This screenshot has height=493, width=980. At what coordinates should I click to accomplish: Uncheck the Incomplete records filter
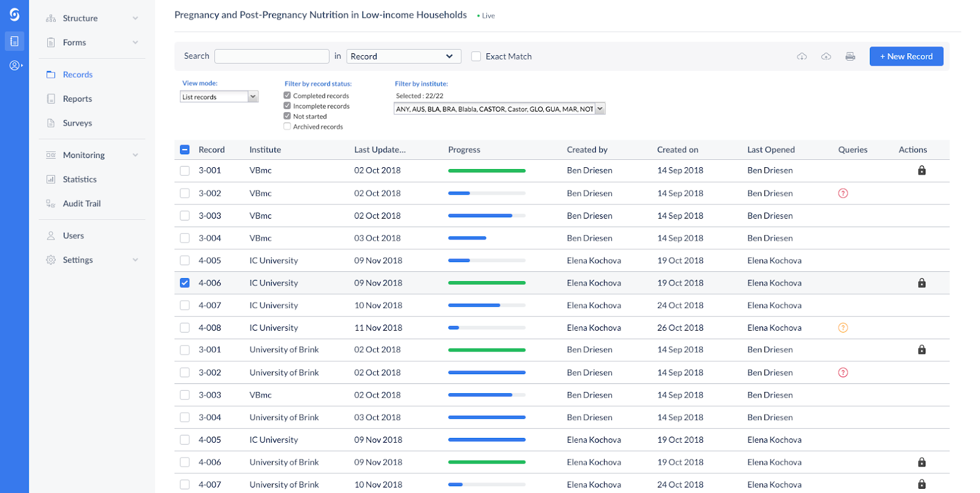pyautogui.click(x=287, y=106)
